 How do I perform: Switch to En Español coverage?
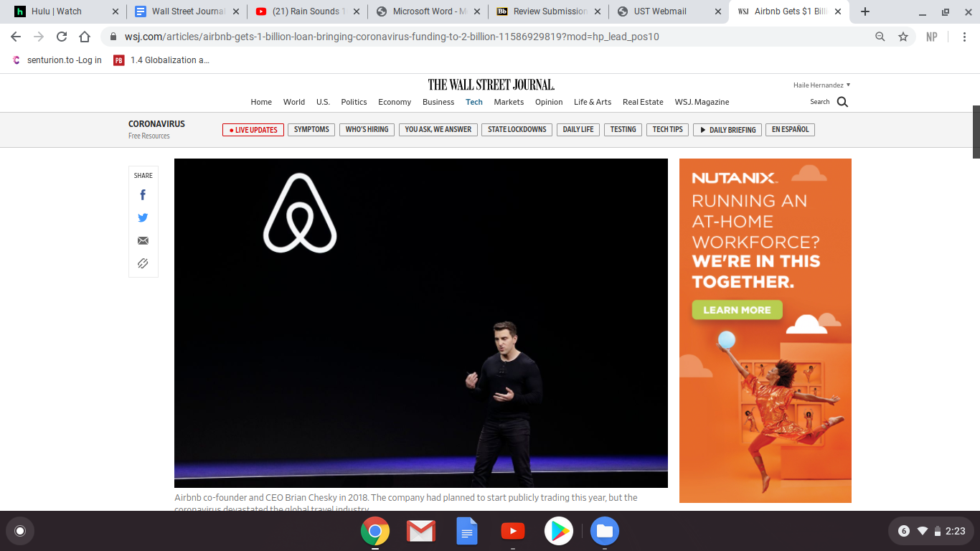click(790, 130)
